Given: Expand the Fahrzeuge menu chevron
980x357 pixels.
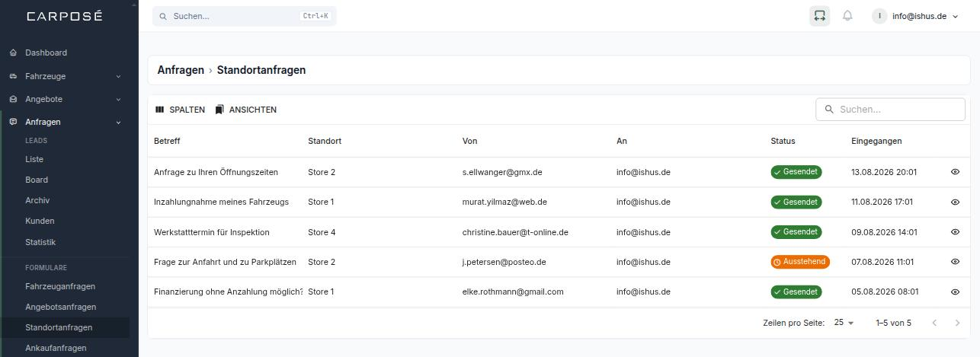Looking at the screenshot, I should tap(118, 76).
